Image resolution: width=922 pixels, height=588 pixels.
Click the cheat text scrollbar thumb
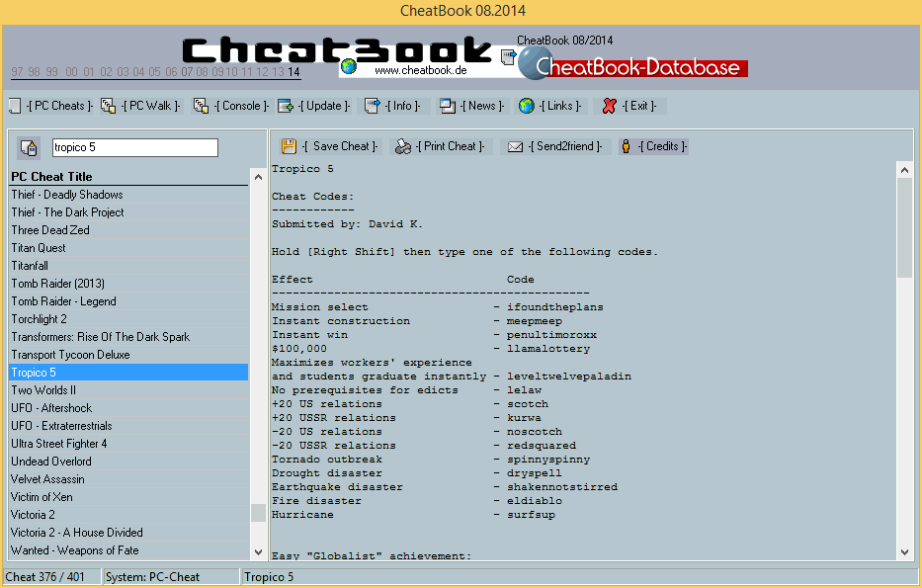(x=904, y=227)
